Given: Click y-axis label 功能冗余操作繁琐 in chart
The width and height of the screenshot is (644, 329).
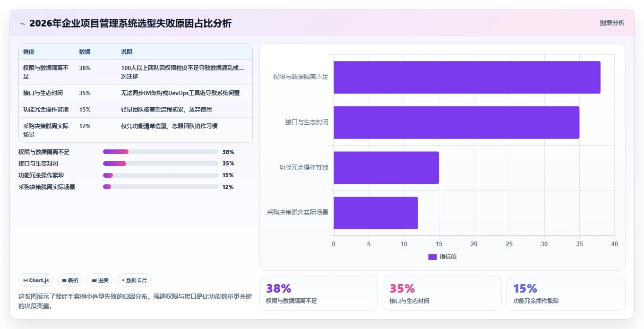Looking at the screenshot, I should [x=304, y=167].
